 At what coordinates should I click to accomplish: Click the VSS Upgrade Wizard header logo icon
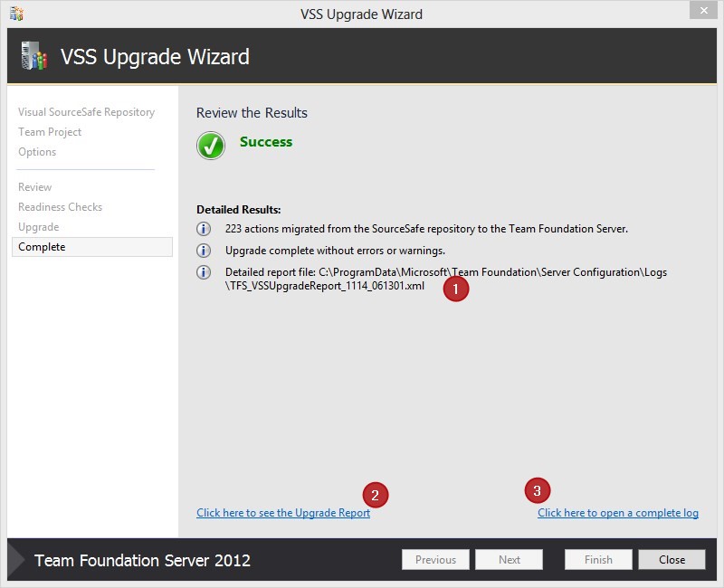34,56
